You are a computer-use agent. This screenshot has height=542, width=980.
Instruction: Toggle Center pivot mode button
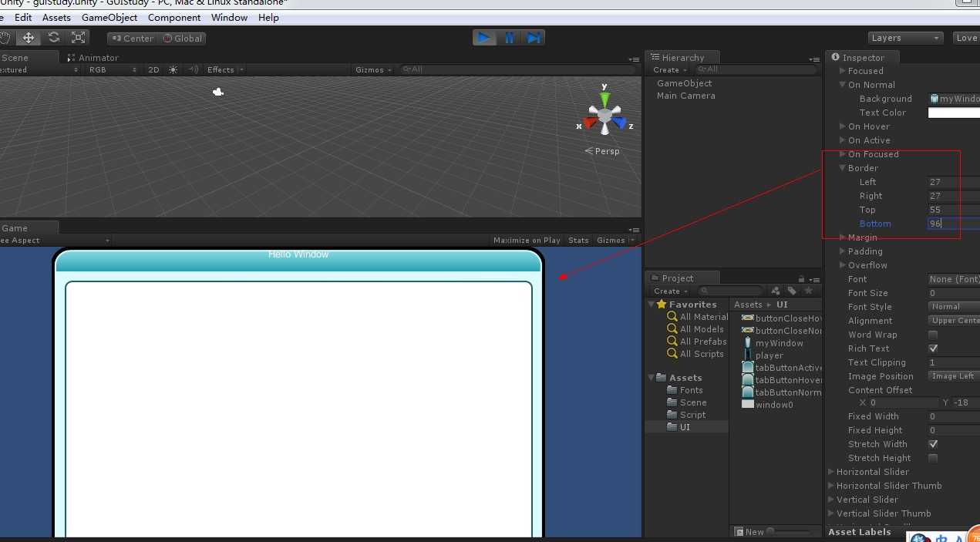pyautogui.click(x=132, y=38)
